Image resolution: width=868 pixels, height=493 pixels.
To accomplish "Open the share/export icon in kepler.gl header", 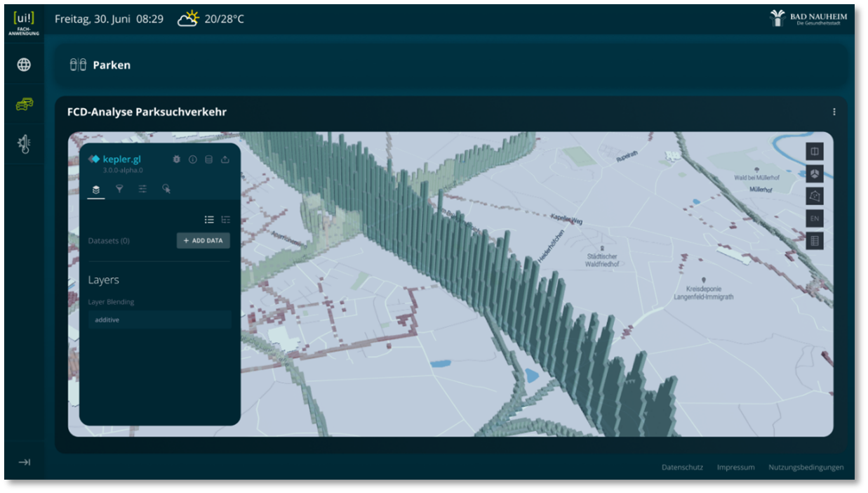I will coord(225,159).
